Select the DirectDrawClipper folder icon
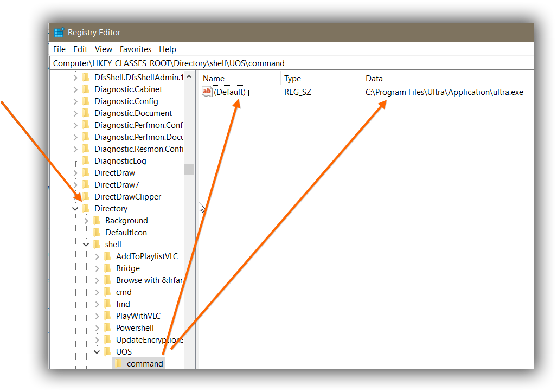 (86, 197)
